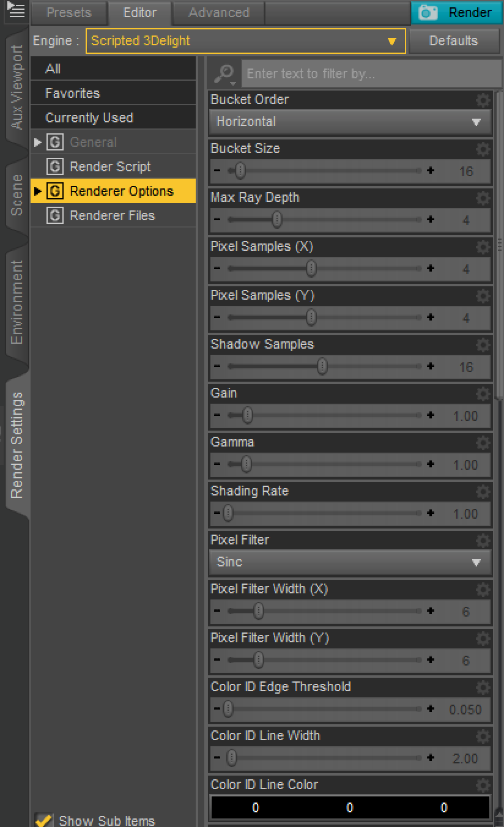This screenshot has width=504, height=827.
Task: Open Shadow Samples gear settings
Action: point(483,344)
